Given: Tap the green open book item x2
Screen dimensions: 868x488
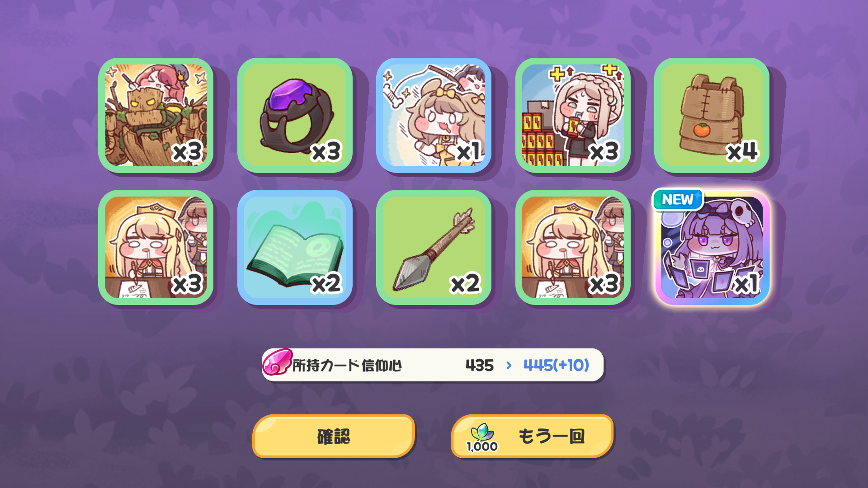Looking at the screenshot, I should [295, 247].
